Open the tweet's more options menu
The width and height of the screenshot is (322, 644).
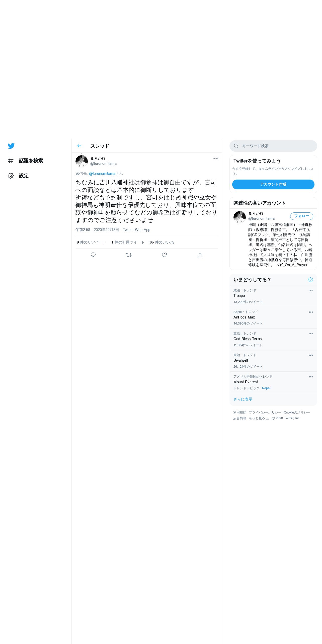click(x=215, y=158)
